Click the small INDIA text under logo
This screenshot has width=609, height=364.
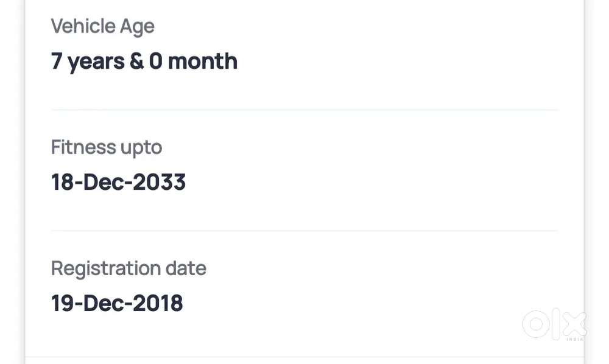click(x=575, y=338)
